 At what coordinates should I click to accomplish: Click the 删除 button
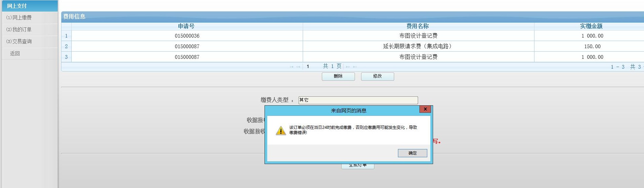click(x=338, y=76)
